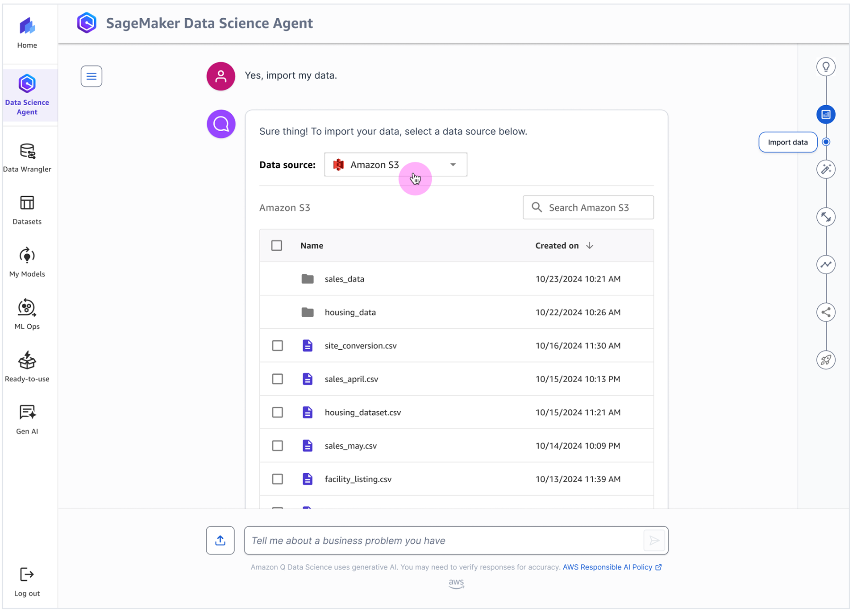Click the Log out icon
The image size is (857, 616).
[x=27, y=574]
